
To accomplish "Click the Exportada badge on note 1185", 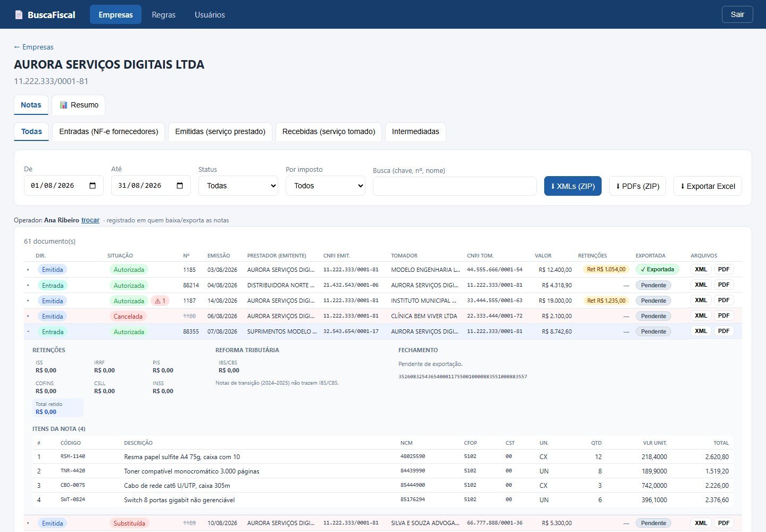I will (x=657, y=270).
